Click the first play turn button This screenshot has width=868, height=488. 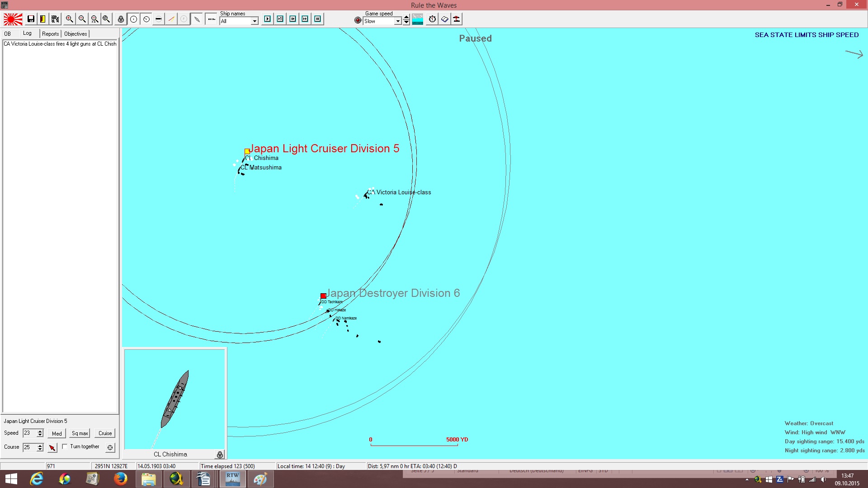click(x=268, y=19)
